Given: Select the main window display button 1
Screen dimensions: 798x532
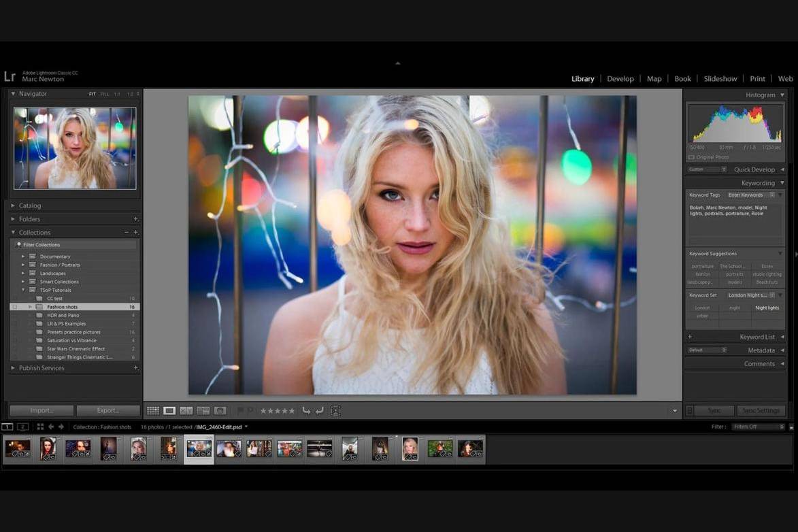Looking at the screenshot, I should click(7, 427).
